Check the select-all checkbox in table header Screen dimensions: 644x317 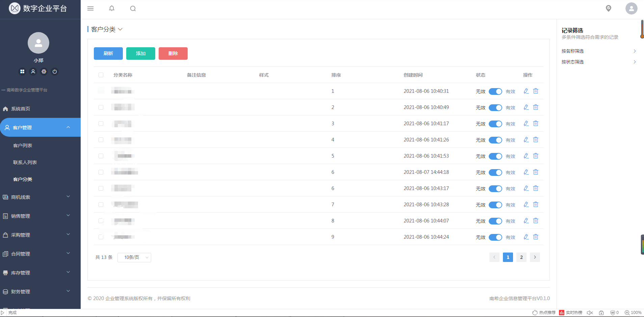[101, 75]
